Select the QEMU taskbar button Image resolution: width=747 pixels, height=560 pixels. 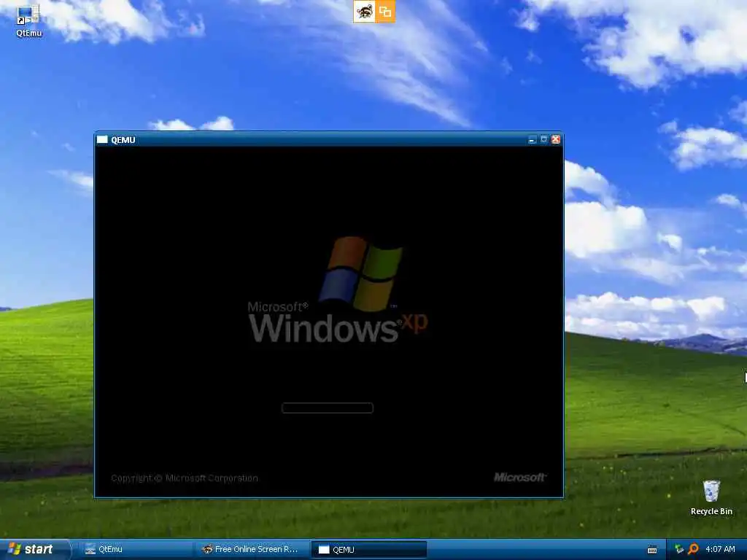(x=368, y=550)
